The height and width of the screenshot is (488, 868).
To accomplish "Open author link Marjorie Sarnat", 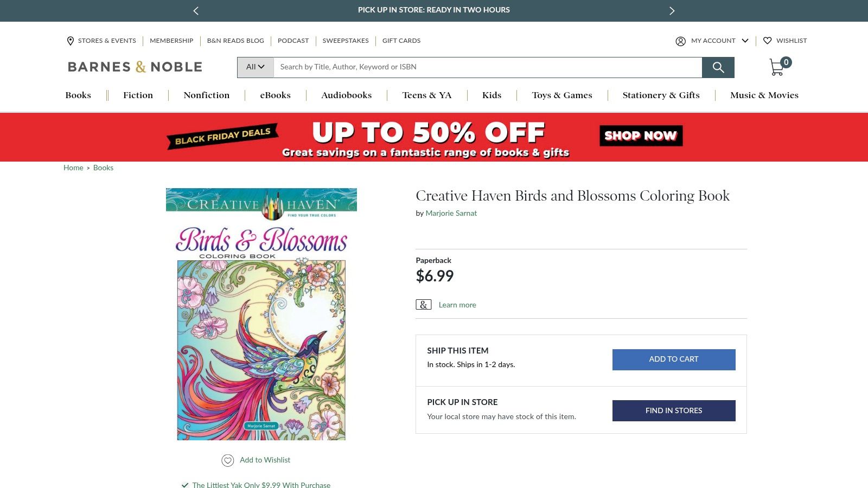I will point(451,213).
